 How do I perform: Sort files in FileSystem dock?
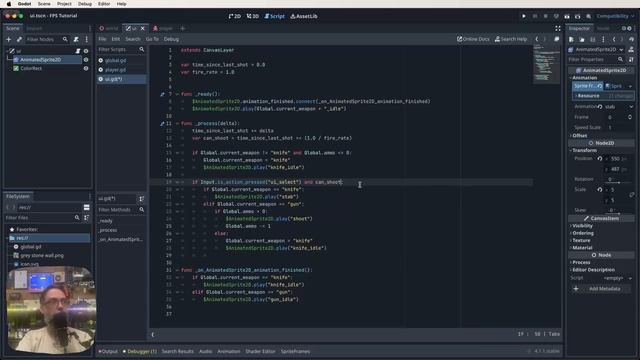87,218
